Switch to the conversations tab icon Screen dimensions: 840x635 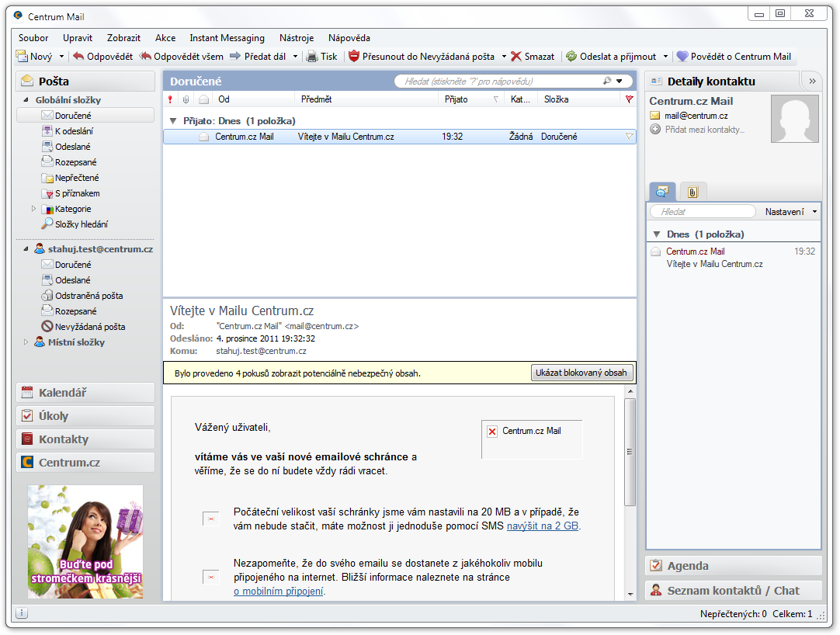[x=662, y=192]
